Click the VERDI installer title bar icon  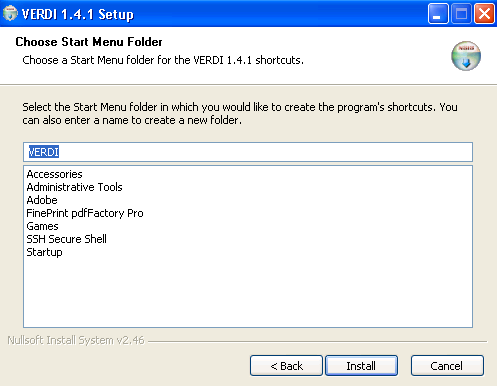click(10, 14)
